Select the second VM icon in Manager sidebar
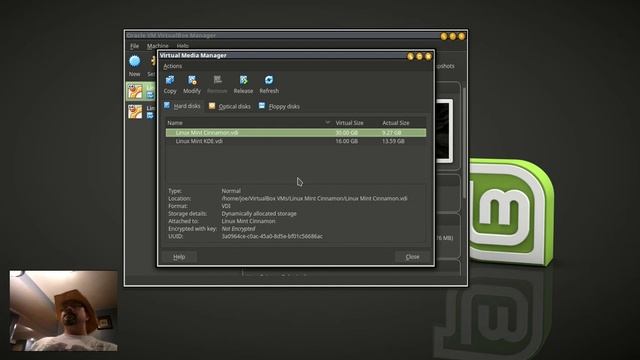Image resolution: width=640 pixels, height=360 pixels. click(135, 111)
